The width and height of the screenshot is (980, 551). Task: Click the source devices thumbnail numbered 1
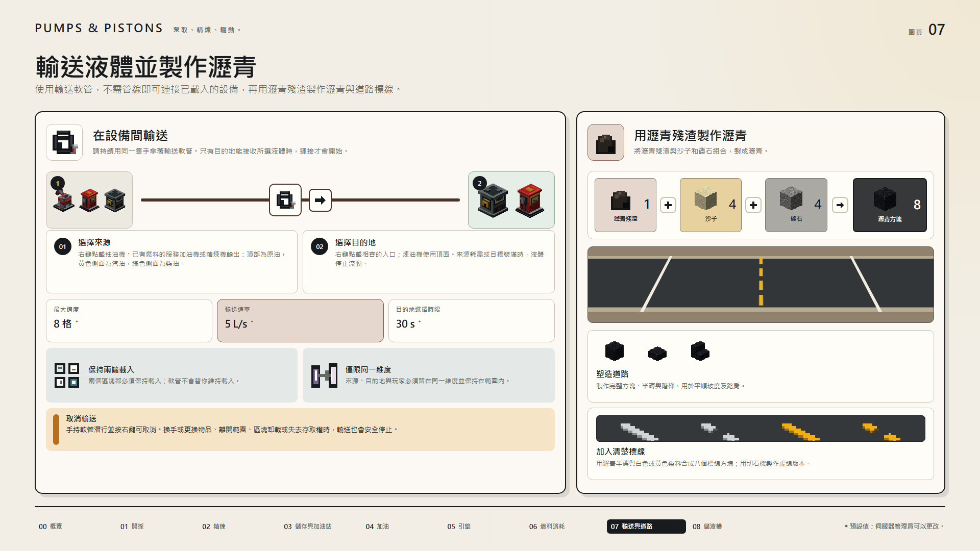[89, 200]
